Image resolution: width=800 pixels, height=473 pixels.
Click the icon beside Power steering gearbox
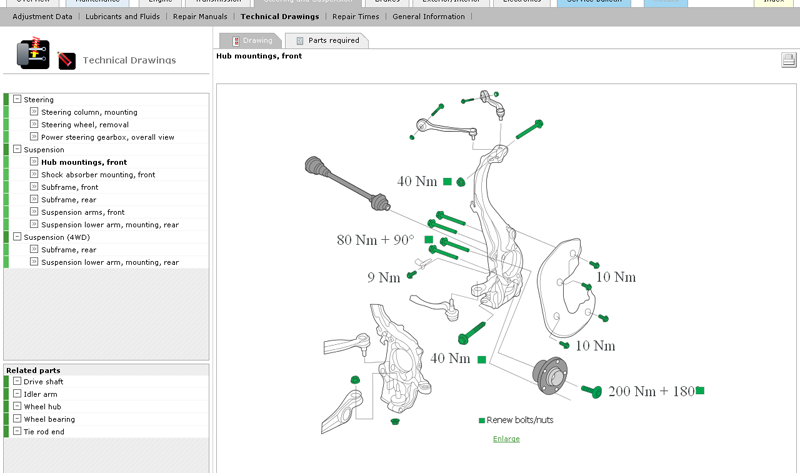34,137
